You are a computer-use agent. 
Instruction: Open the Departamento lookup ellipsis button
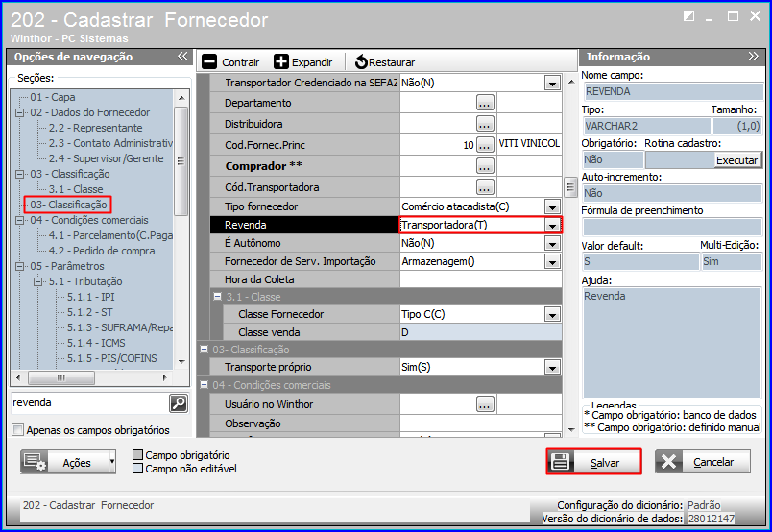click(x=486, y=103)
